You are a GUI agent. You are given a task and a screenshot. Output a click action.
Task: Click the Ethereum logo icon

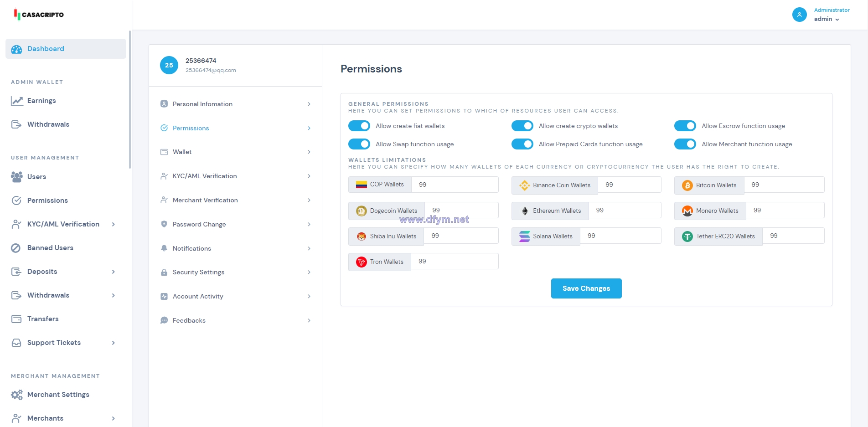[525, 211]
